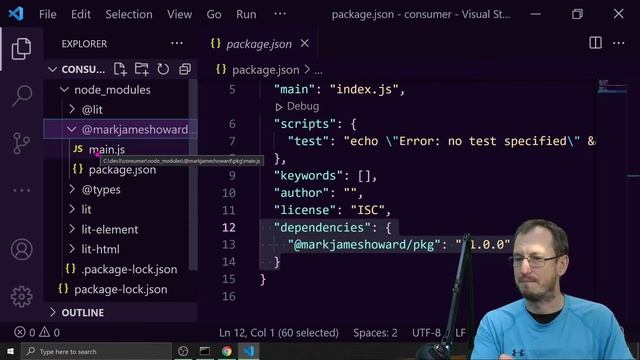Expand the @types folder

pyautogui.click(x=72, y=189)
